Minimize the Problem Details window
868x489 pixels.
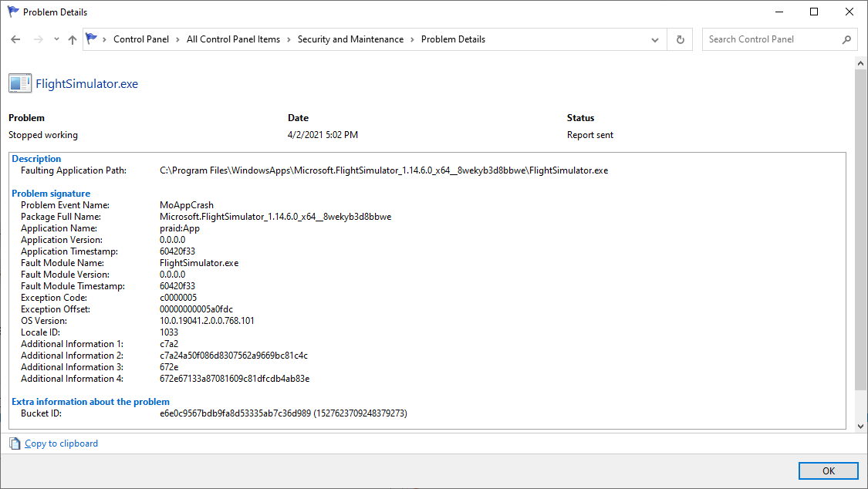[x=779, y=12]
